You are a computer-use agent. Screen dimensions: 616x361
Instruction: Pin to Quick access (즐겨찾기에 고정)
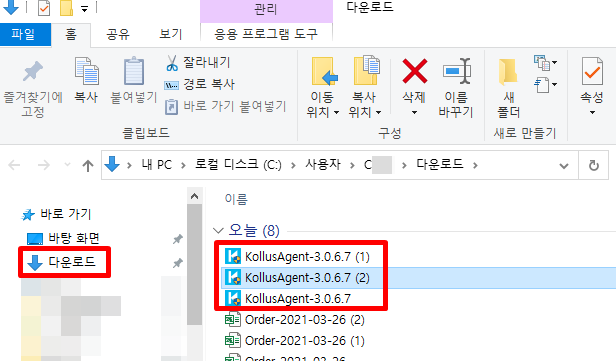(x=33, y=89)
